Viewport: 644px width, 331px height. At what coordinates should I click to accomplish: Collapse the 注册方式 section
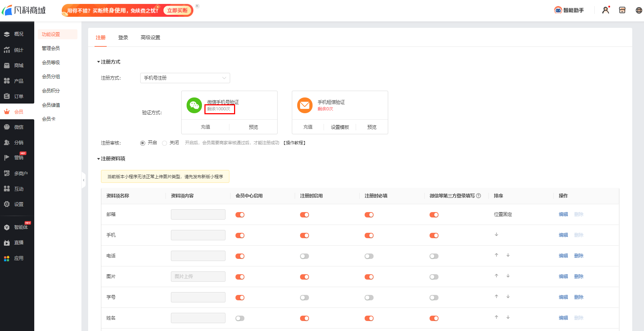98,62
